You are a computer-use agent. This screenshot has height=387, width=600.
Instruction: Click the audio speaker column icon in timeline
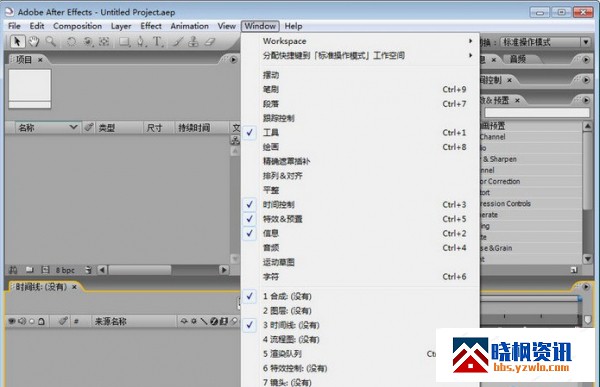click(22, 321)
